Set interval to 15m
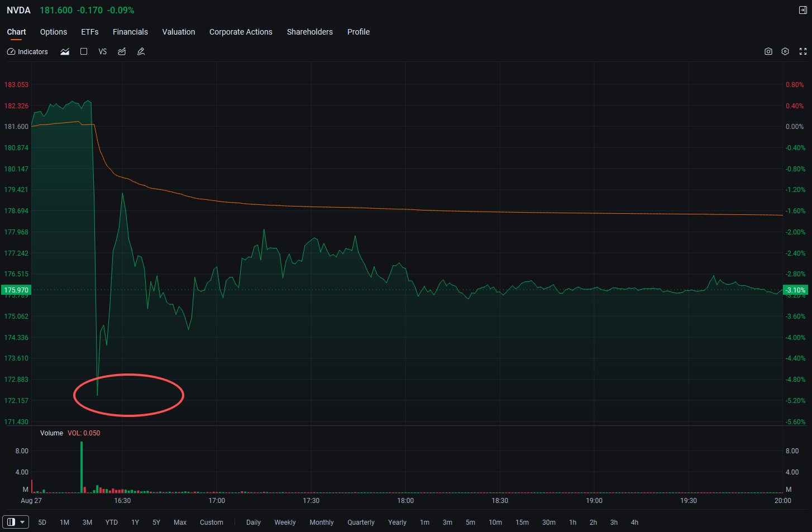812x532 pixels. click(522, 523)
